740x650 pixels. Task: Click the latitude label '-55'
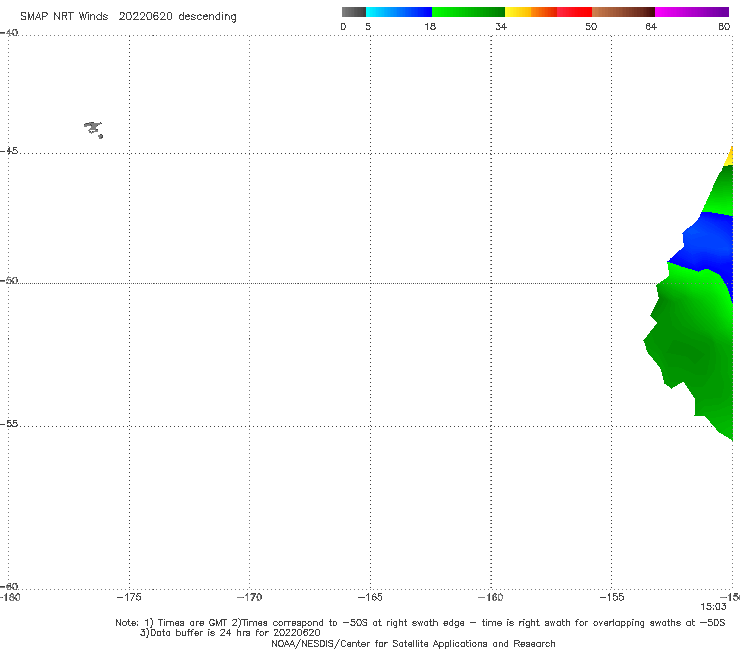(9, 423)
